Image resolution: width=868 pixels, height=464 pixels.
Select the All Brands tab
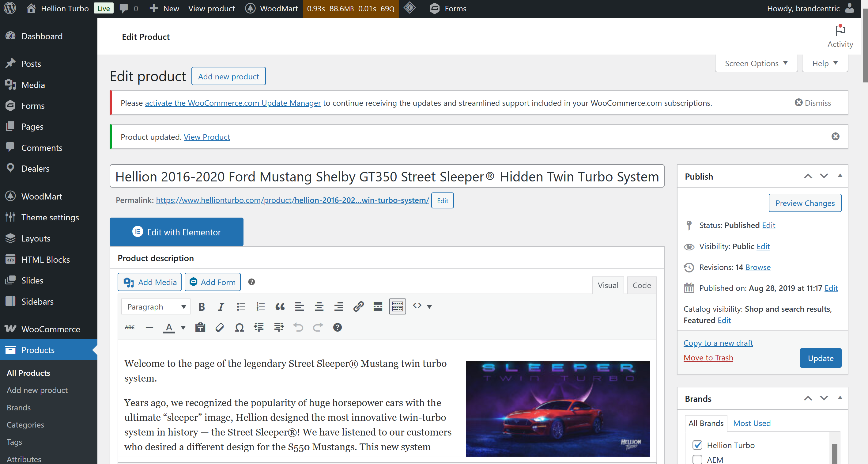pos(706,423)
